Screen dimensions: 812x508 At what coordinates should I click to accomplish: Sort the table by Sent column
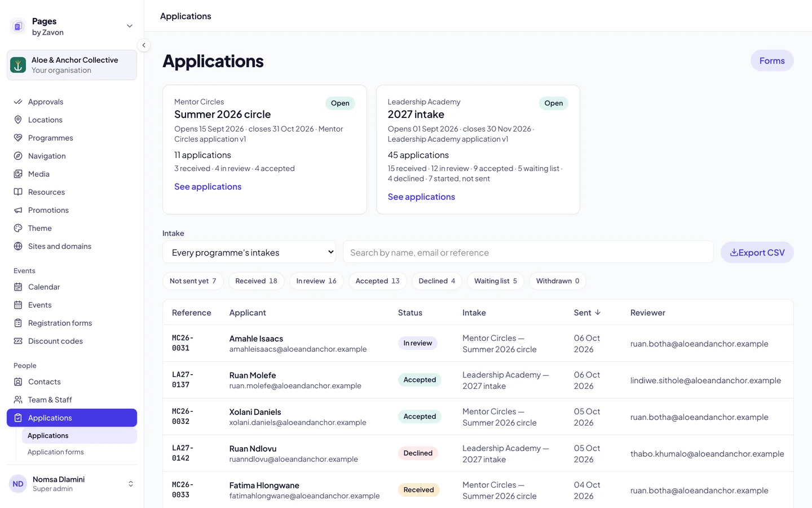click(x=587, y=313)
